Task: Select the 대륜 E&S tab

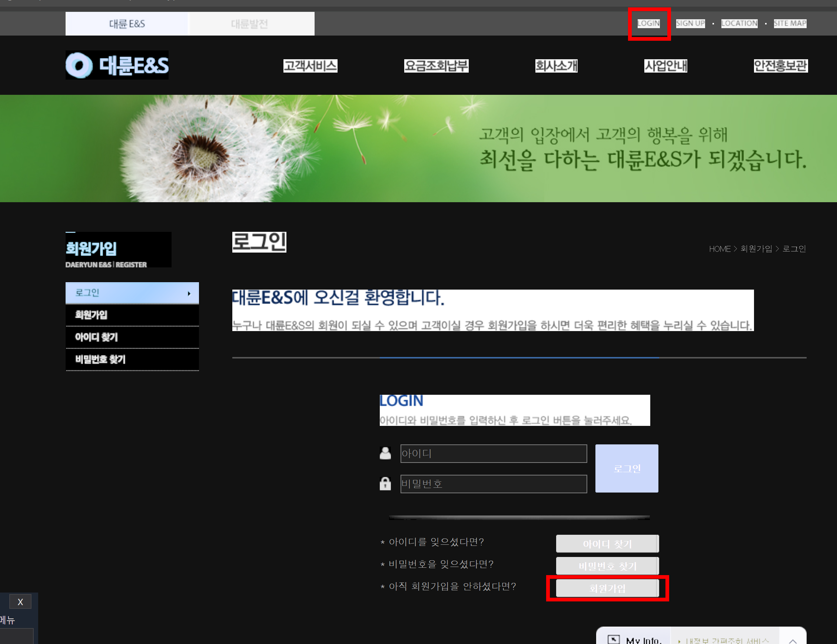Action: 127,24
